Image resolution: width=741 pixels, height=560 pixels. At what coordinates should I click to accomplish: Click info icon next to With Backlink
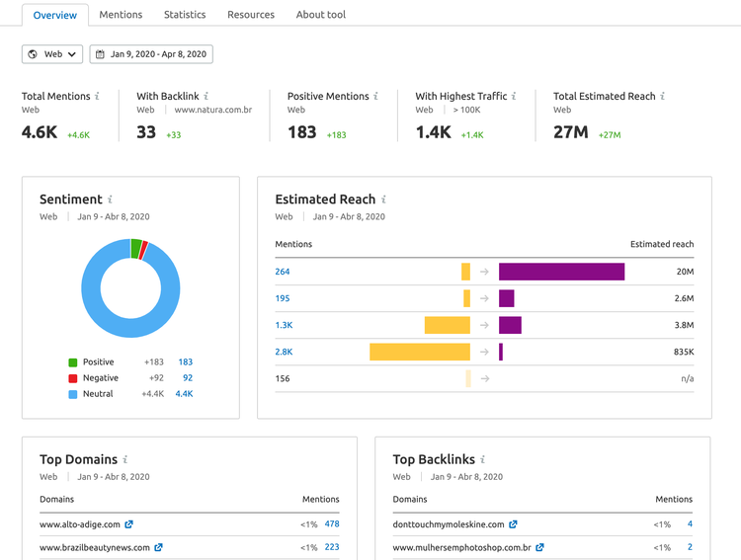point(206,96)
